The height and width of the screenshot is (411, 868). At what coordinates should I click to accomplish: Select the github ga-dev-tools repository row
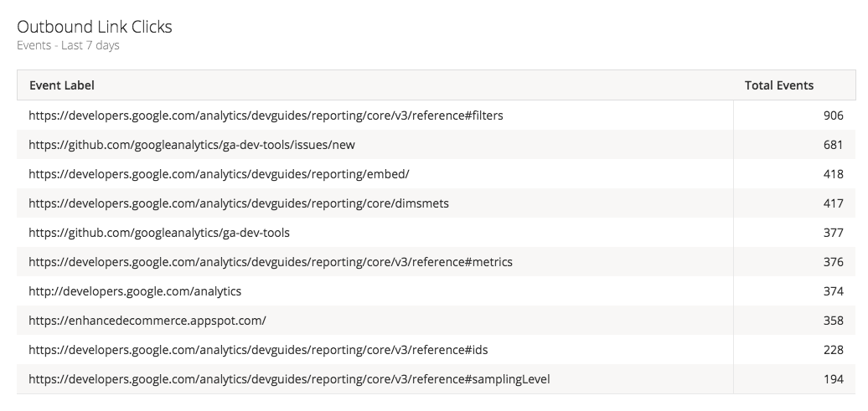click(159, 233)
